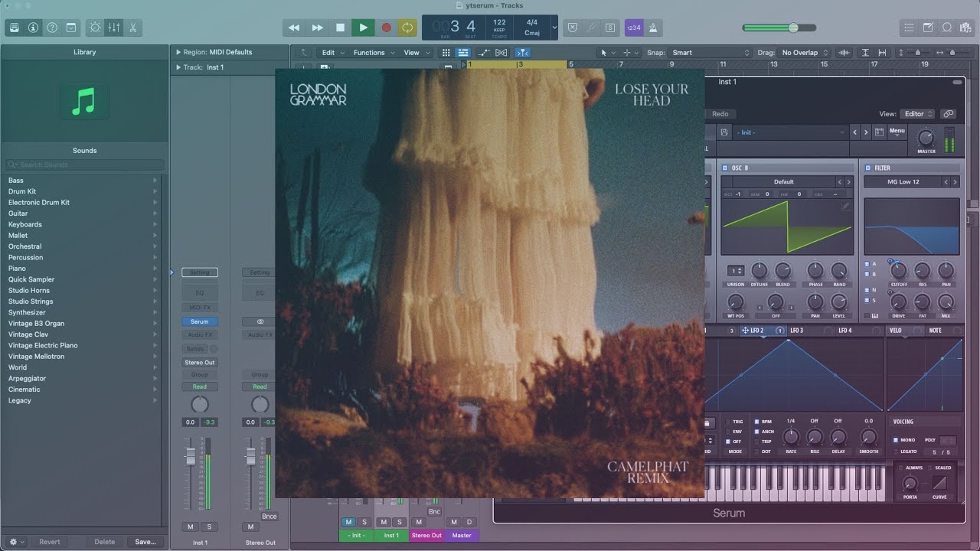This screenshot has height=551, width=980.
Task: Expand the Track: Inst 1 disclosure triangle
Action: click(x=178, y=67)
